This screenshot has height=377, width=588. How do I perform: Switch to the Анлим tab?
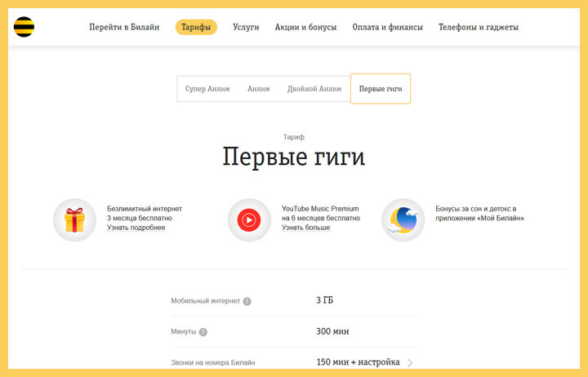pyautogui.click(x=258, y=89)
